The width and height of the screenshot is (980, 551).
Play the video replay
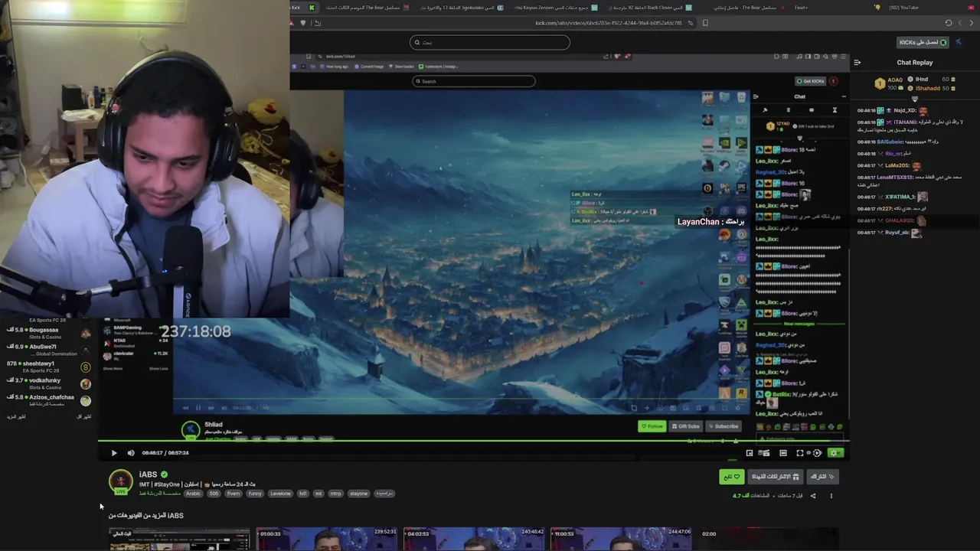click(x=114, y=453)
